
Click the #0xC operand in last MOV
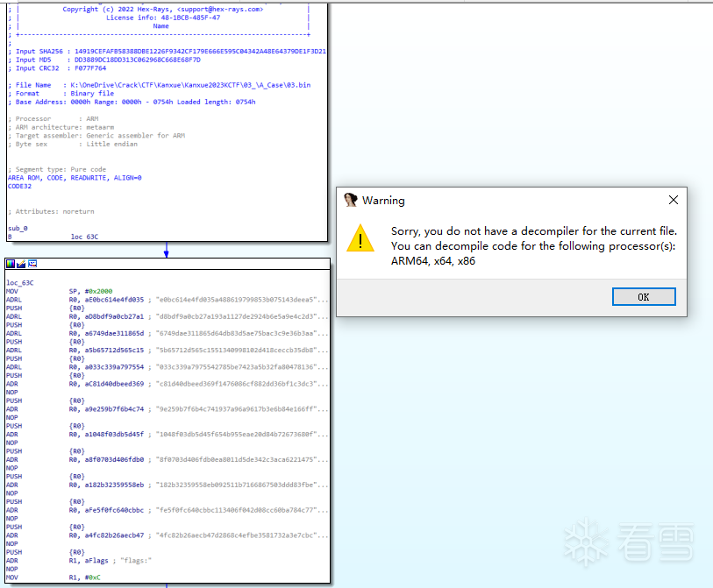(92, 577)
